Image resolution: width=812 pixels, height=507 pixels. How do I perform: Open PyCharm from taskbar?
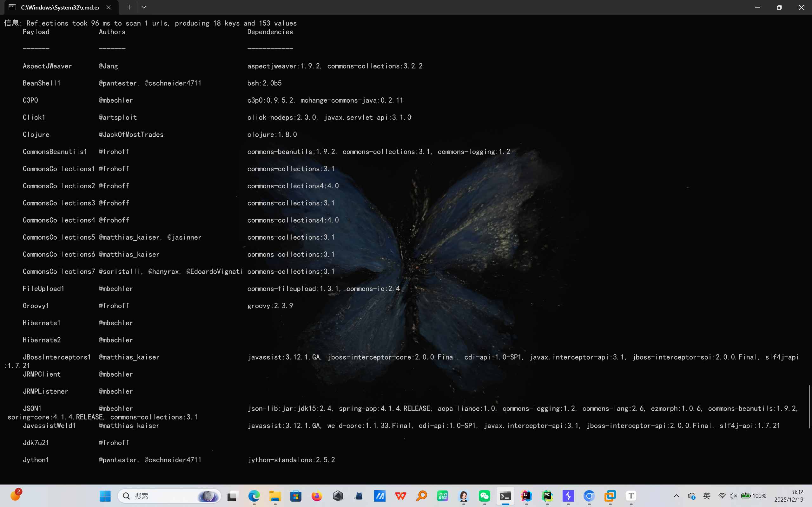pos(547,496)
